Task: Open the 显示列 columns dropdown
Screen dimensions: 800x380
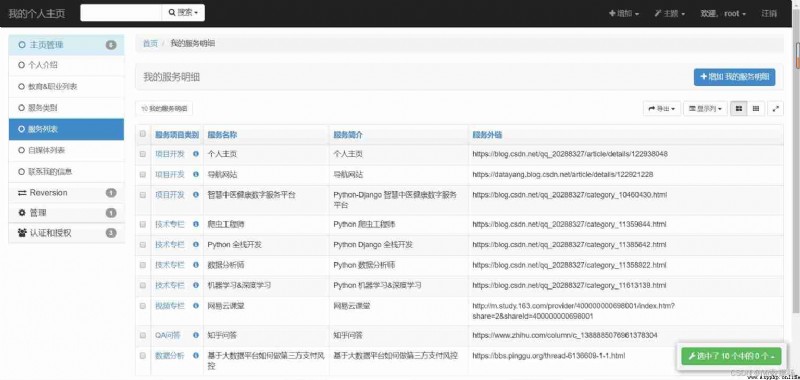Action: pos(705,109)
